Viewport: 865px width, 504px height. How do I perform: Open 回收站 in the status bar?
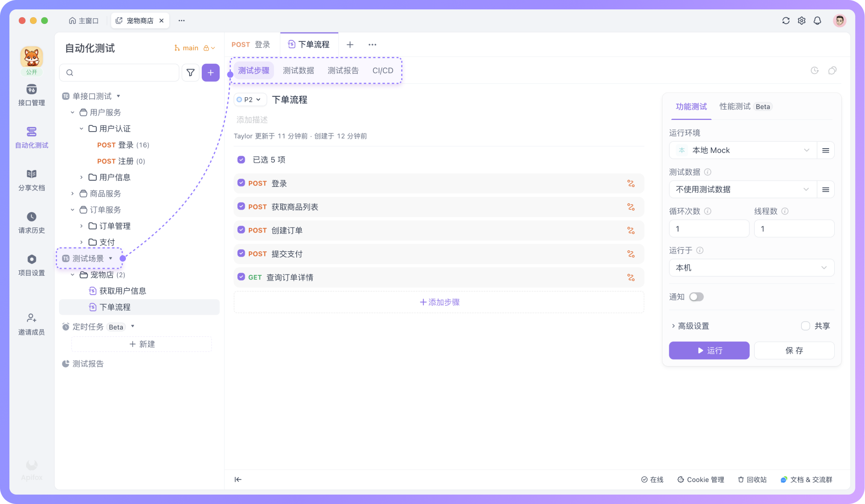[x=752, y=480]
